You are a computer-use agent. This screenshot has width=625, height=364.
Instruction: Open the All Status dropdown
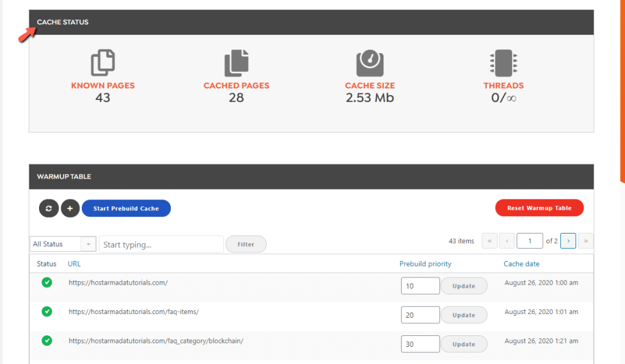point(63,244)
